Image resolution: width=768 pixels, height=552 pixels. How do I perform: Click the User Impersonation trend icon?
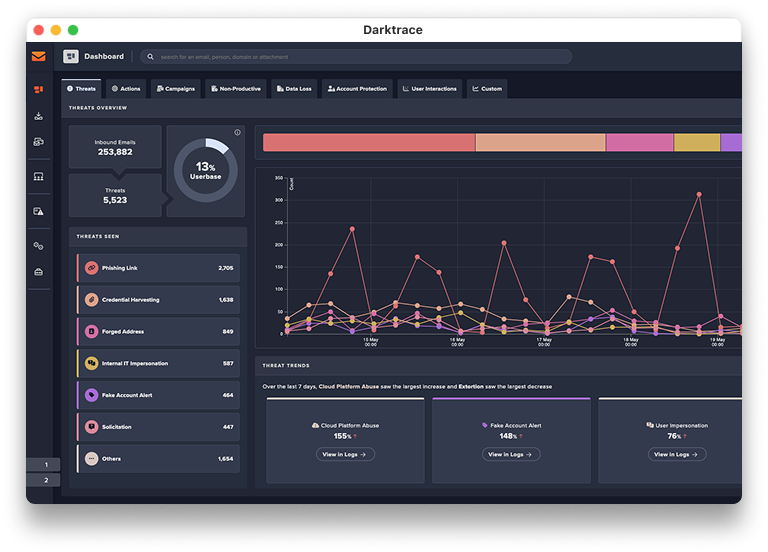point(650,425)
